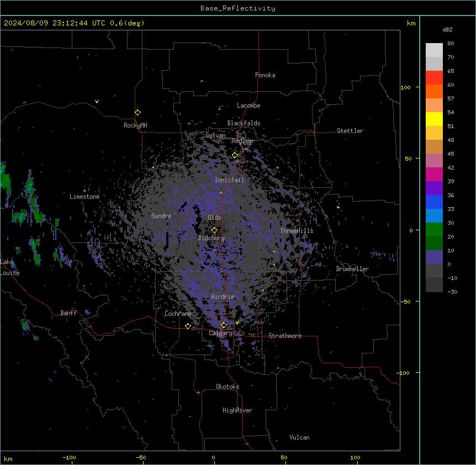Click the Drumheller label
The image size is (476, 465).
(352, 269)
